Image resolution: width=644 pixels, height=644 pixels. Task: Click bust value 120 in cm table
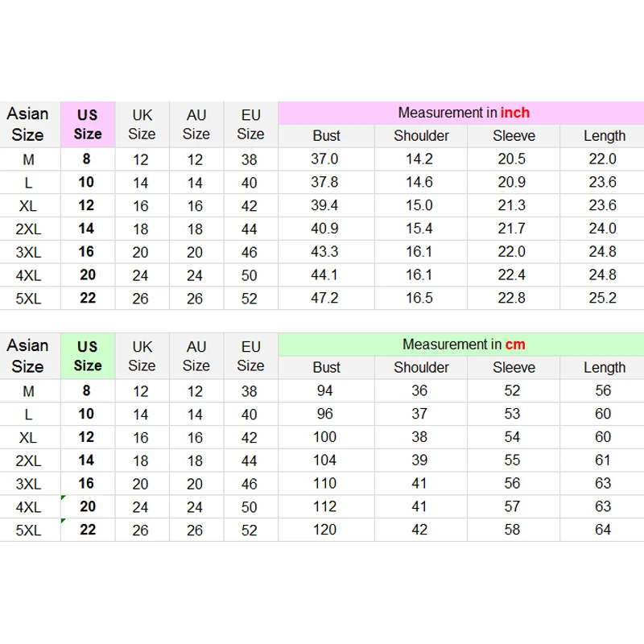point(326,530)
